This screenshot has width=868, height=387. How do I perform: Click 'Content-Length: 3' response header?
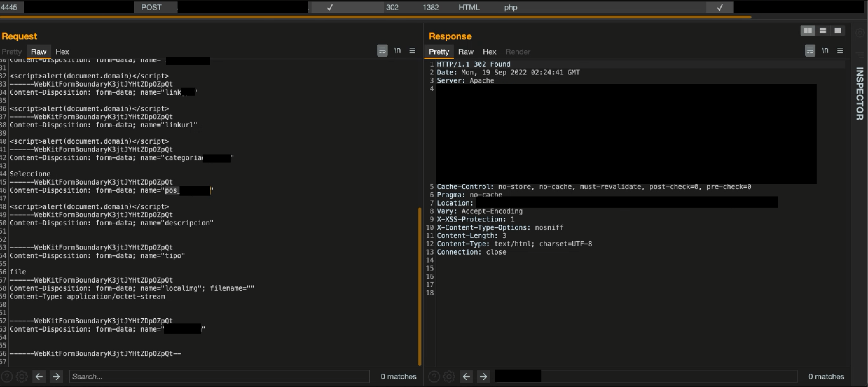pyautogui.click(x=472, y=236)
